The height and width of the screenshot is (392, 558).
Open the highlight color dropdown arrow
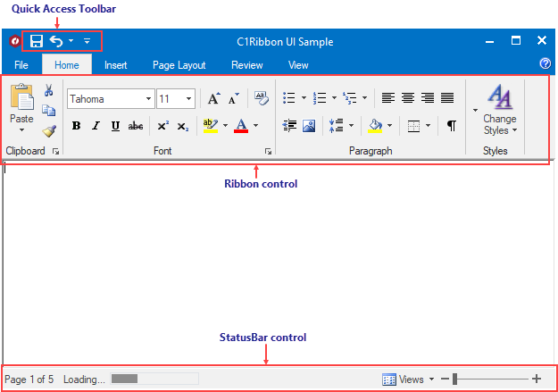pos(225,126)
